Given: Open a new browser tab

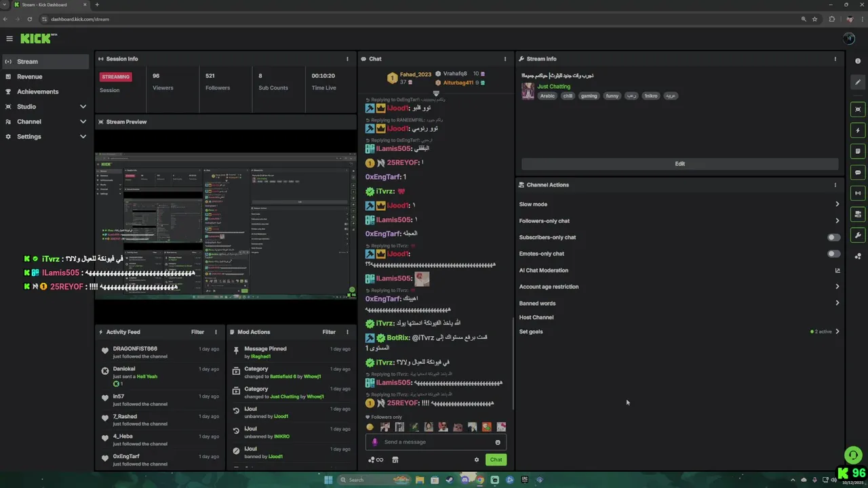Looking at the screenshot, I should coord(97,5).
